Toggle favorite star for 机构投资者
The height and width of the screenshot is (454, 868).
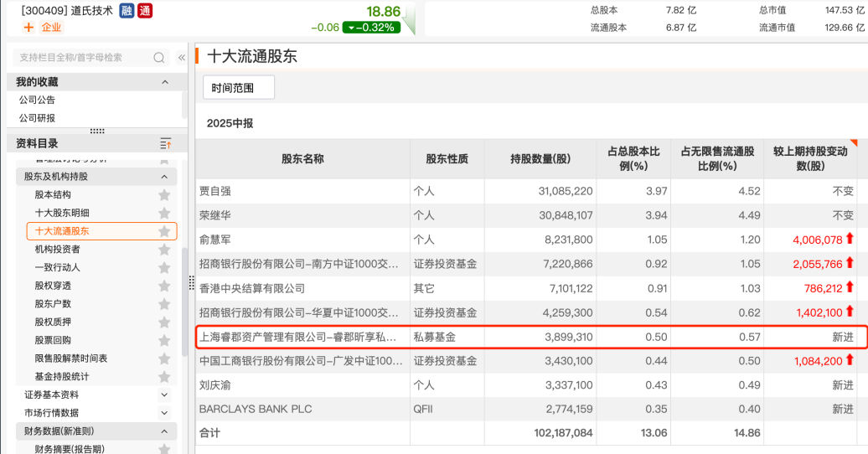click(164, 250)
